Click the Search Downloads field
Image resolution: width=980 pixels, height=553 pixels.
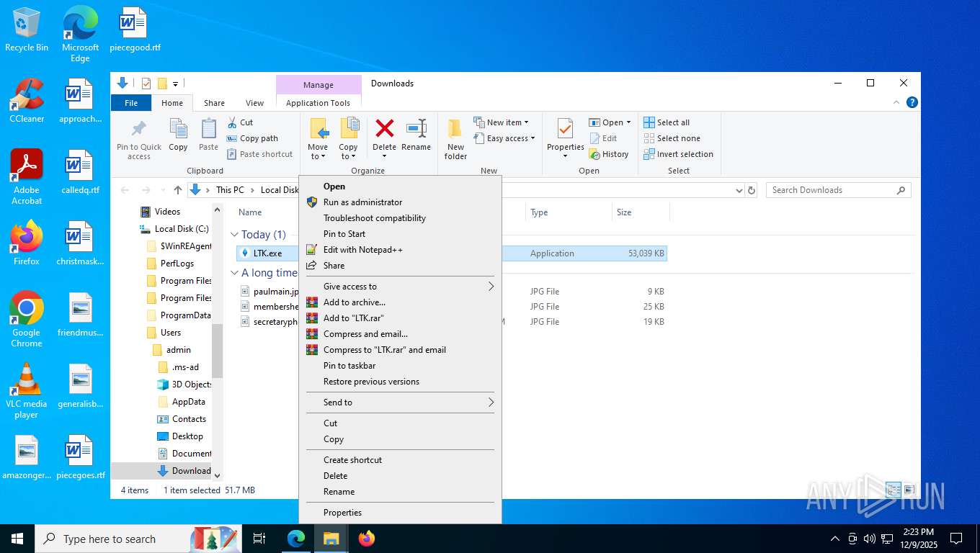pyautogui.click(x=838, y=190)
